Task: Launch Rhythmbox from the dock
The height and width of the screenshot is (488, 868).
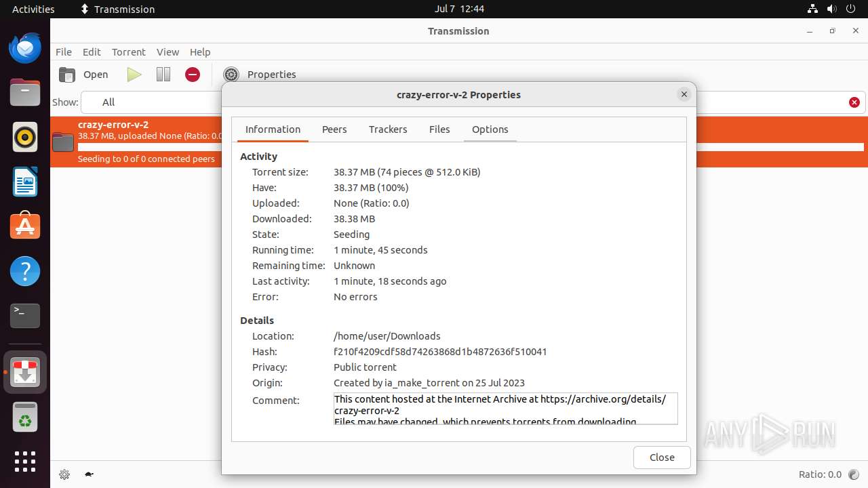Action: point(25,137)
